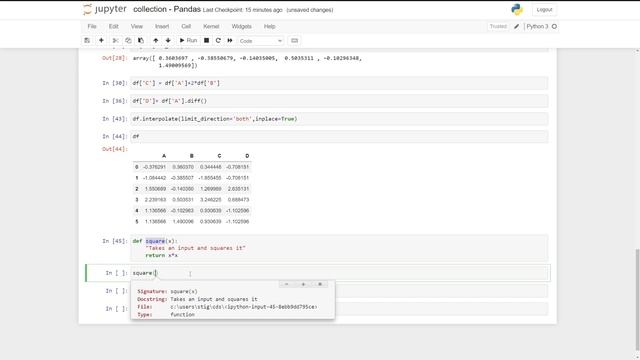The width and height of the screenshot is (640, 360).
Task: Insert a cell below with plus icon
Action: [x=101, y=40]
